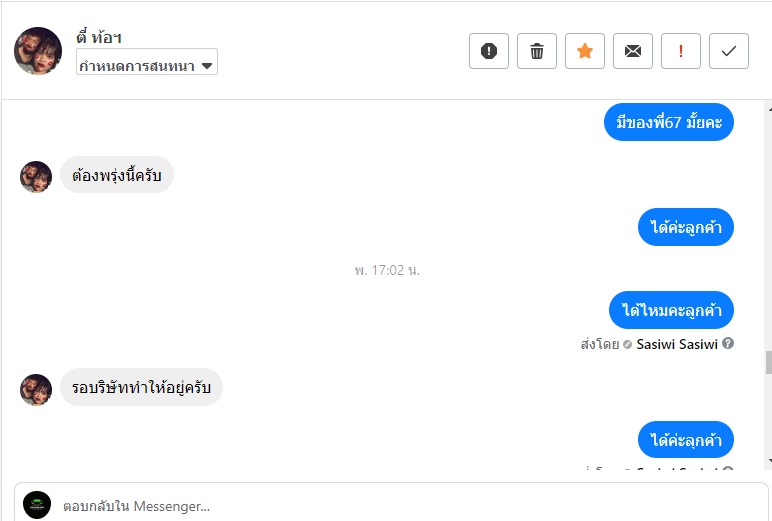Image resolution: width=772 pixels, height=521 pixels.
Task: Click the contact's profile picture in the header
Action: point(38,51)
